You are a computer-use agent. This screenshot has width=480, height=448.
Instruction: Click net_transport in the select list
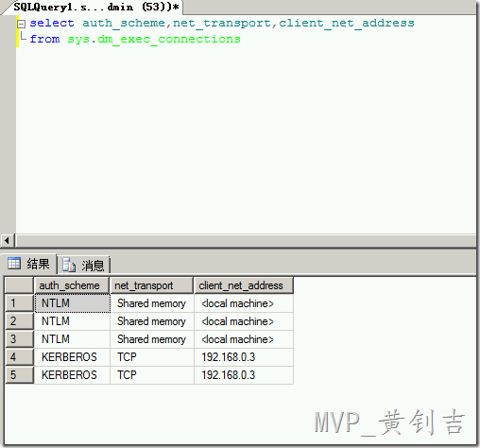222,24
